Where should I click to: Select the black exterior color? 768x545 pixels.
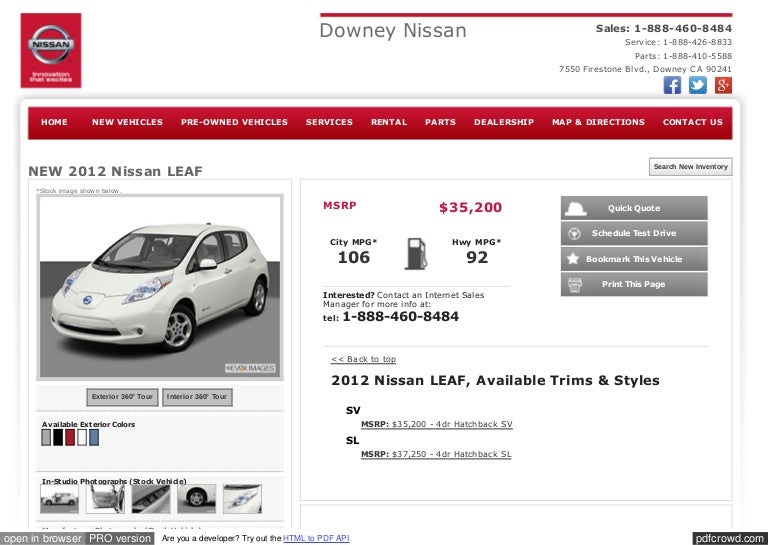point(58,437)
